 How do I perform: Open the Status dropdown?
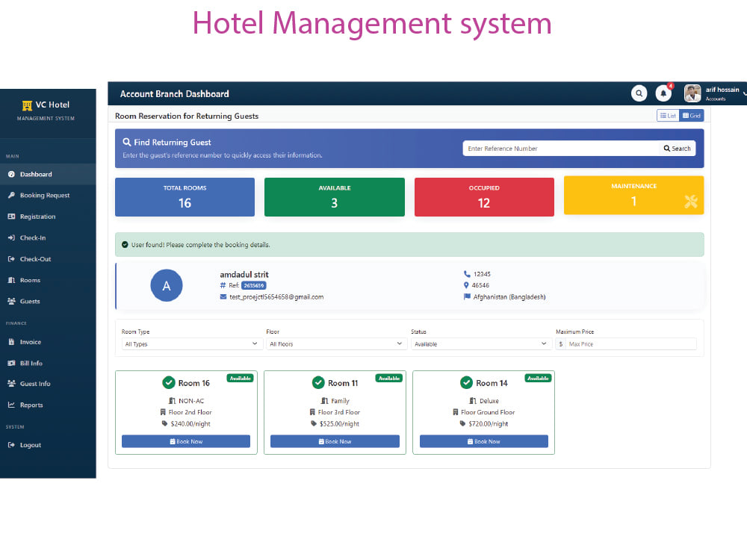point(481,343)
